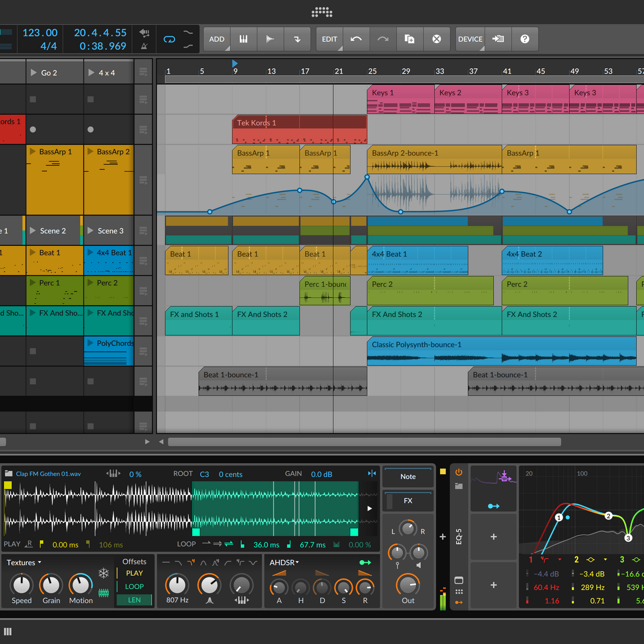Image resolution: width=644 pixels, height=644 pixels.
Task: Click the 60.4 Hz frequency value
Action: point(546,588)
